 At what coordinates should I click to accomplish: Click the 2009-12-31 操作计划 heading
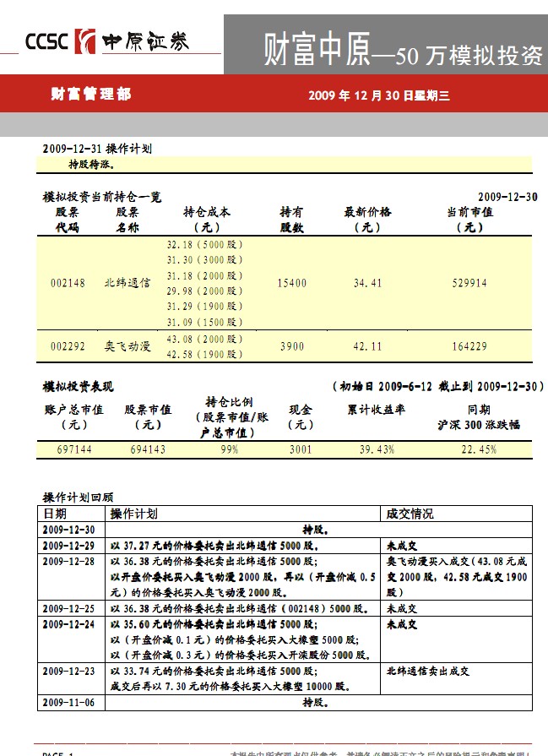click(97, 148)
